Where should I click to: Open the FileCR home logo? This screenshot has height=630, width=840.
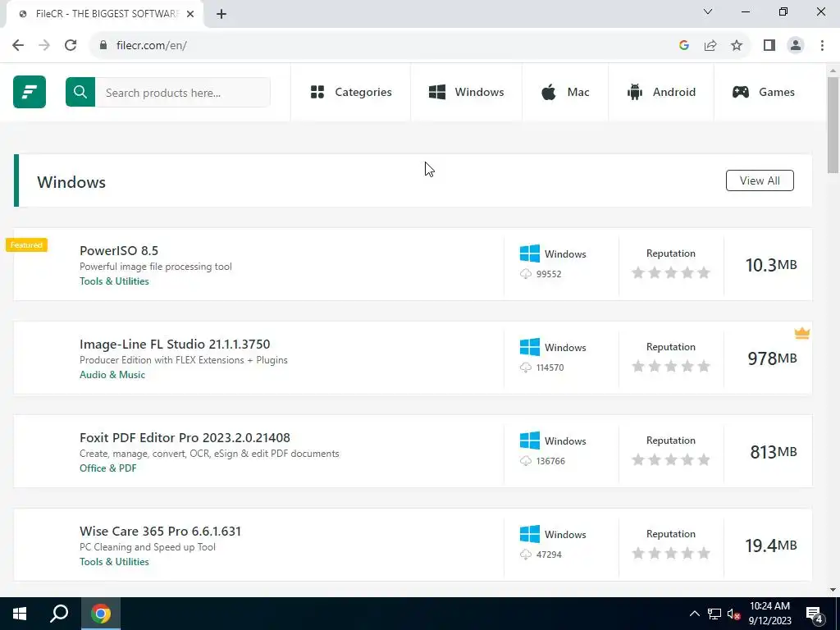(x=30, y=92)
